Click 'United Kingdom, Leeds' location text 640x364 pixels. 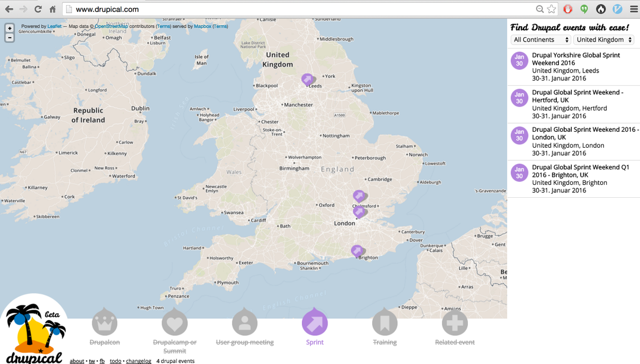[x=565, y=70]
